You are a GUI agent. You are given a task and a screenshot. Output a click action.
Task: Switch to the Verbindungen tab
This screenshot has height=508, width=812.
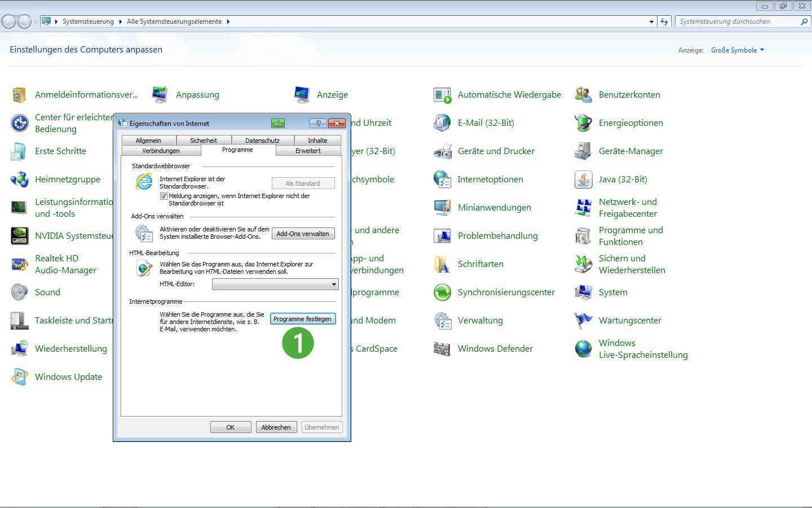click(x=161, y=151)
